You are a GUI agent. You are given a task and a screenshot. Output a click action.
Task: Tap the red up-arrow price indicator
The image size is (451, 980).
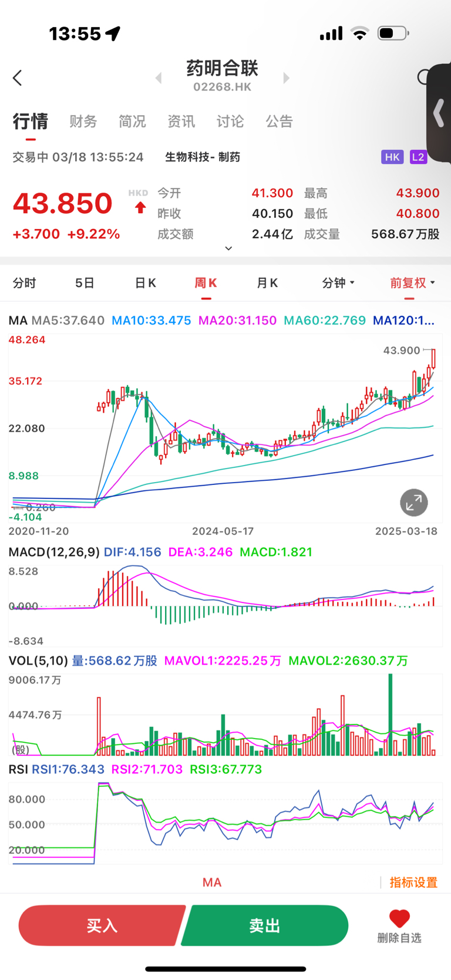[x=140, y=207]
